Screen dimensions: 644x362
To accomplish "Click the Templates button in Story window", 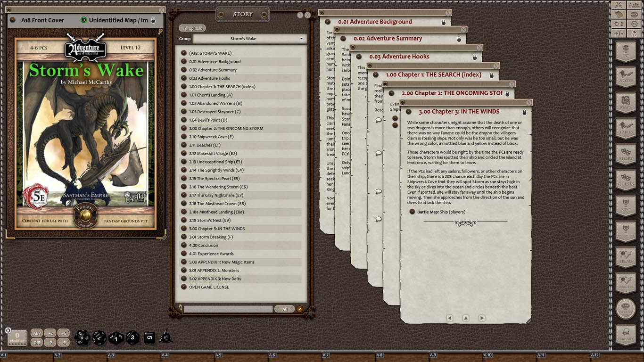I will (x=192, y=28).
